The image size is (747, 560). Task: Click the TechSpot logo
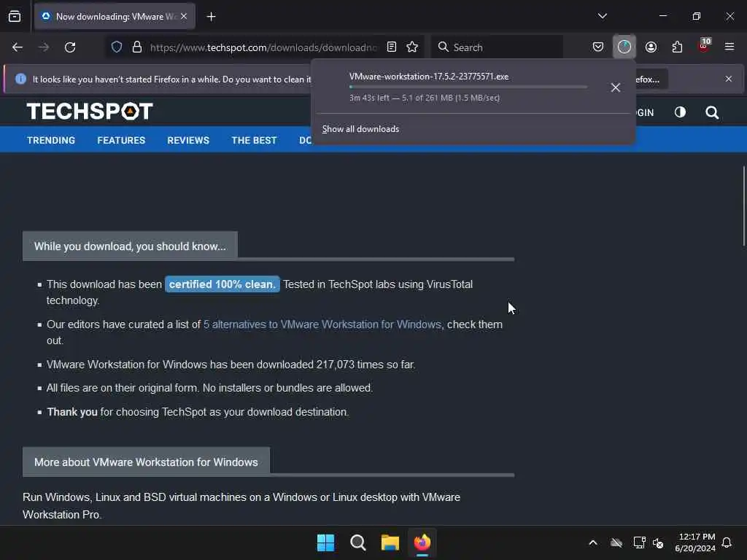point(90,112)
